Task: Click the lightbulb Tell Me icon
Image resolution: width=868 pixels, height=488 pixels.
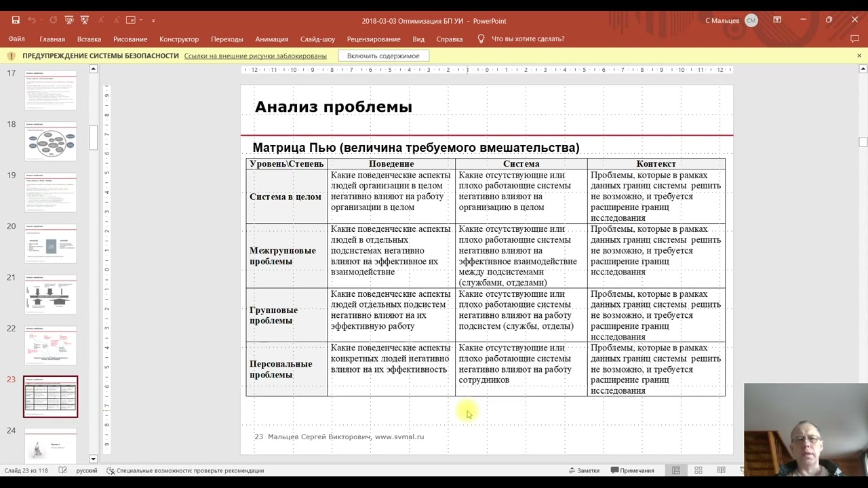Action: pyautogui.click(x=481, y=39)
